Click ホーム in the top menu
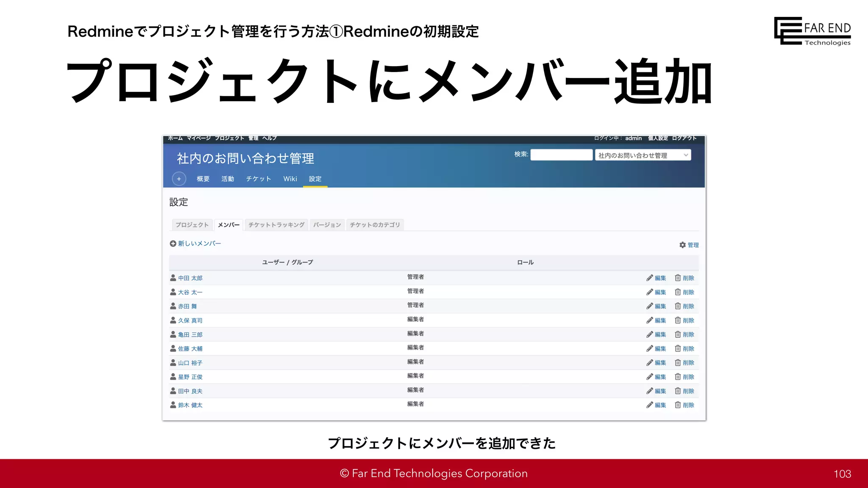 (175, 138)
